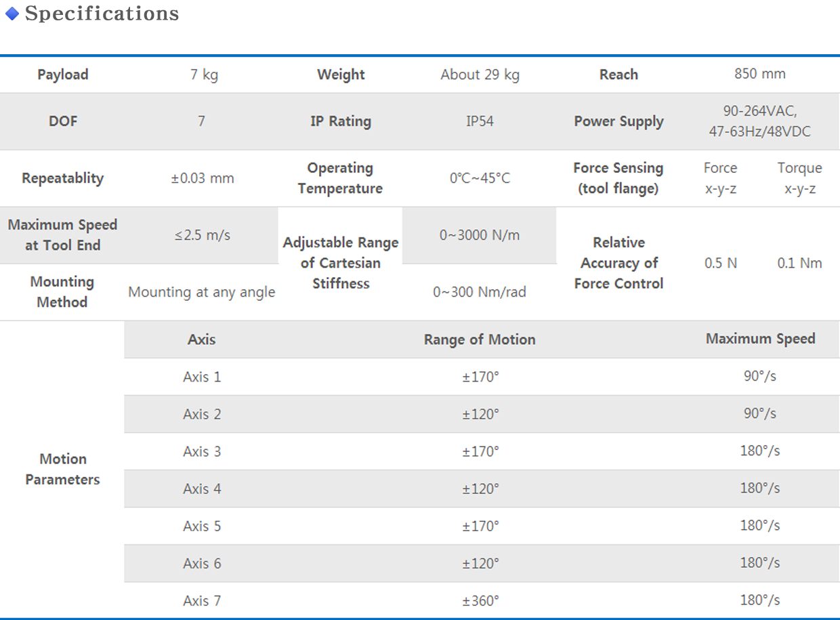Select the Mounting at any angle value
Image resolution: width=840 pixels, height=620 pixels.
pos(202,292)
